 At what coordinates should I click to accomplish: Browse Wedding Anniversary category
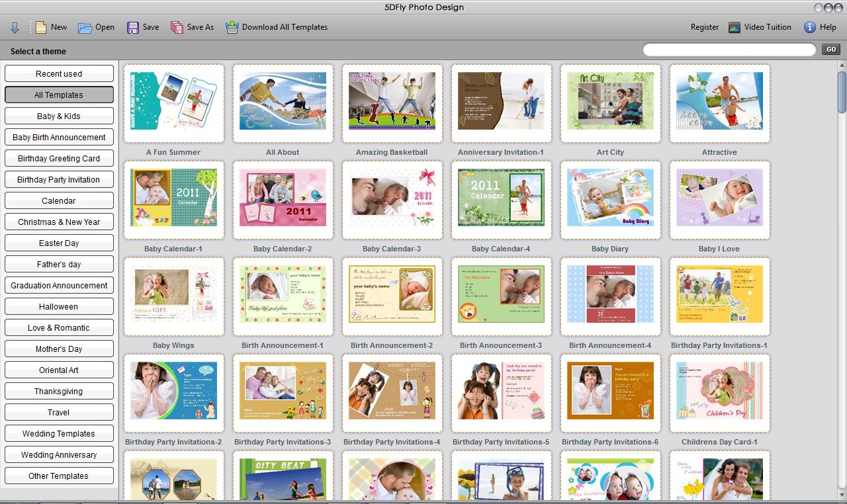pos(59,455)
